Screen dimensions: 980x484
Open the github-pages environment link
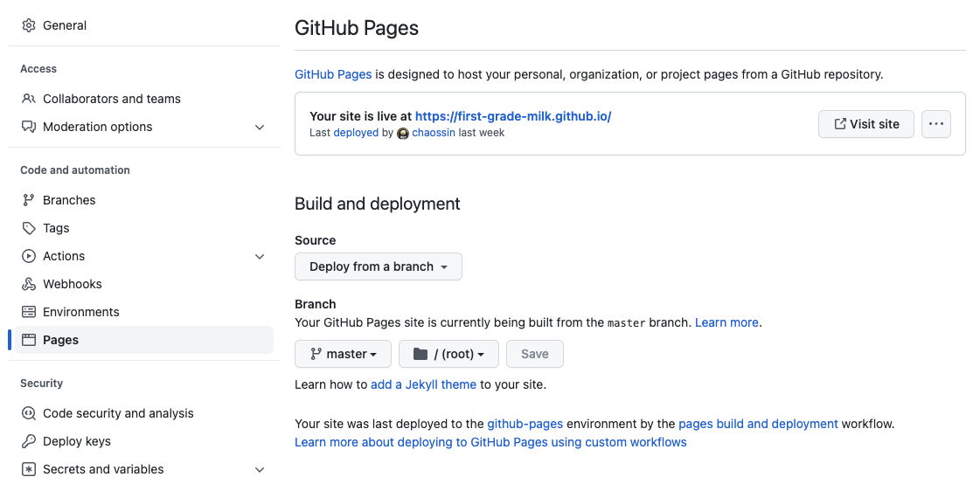525,424
